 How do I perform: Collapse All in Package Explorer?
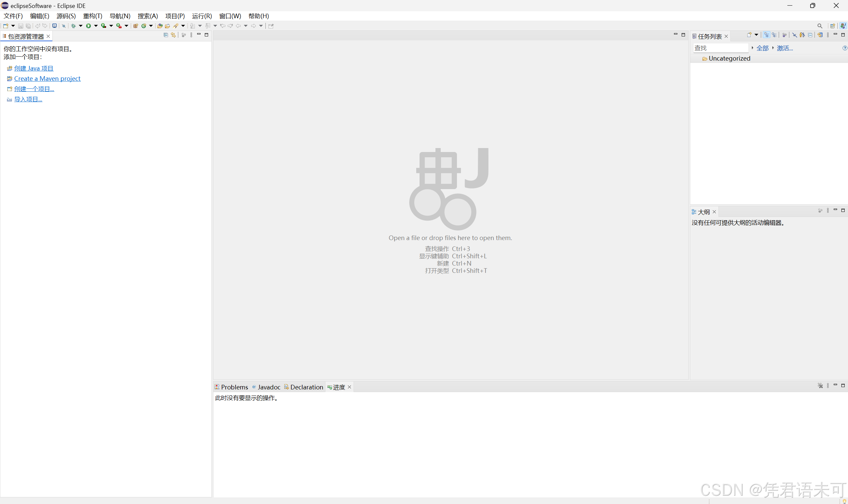(166, 35)
